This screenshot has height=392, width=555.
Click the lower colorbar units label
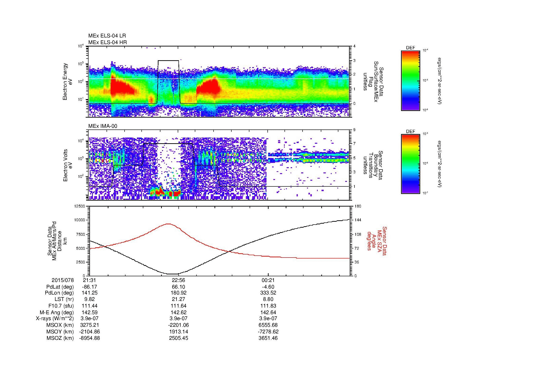coord(440,164)
